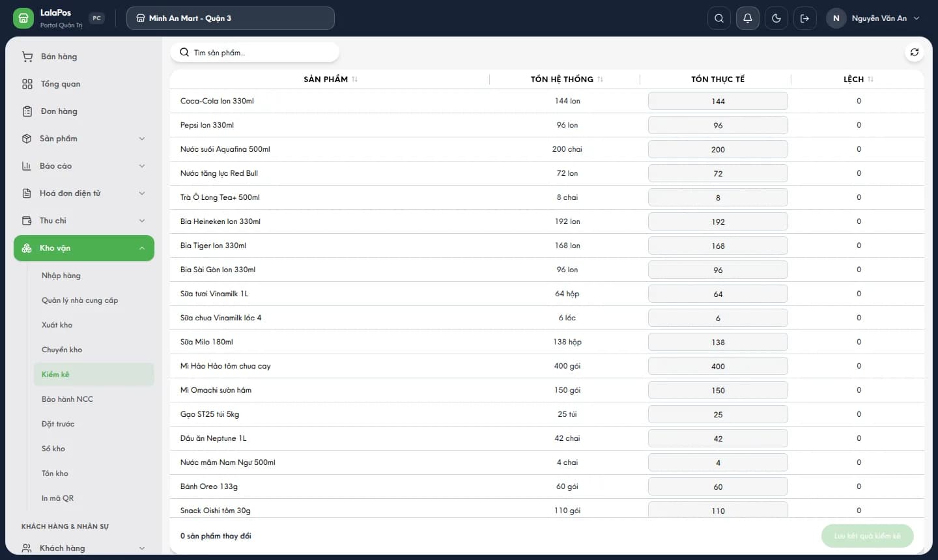Open Bán hàng cart menu item
This screenshot has height=560, width=938.
click(x=84, y=57)
